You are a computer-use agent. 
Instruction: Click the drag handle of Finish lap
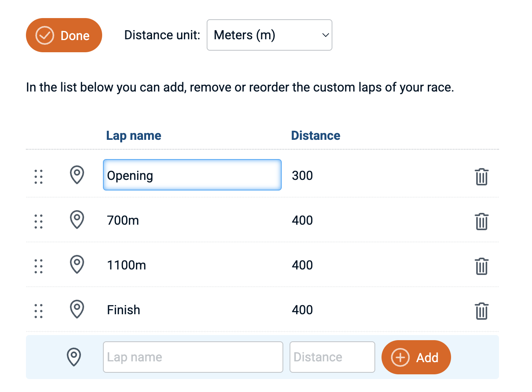point(39,311)
